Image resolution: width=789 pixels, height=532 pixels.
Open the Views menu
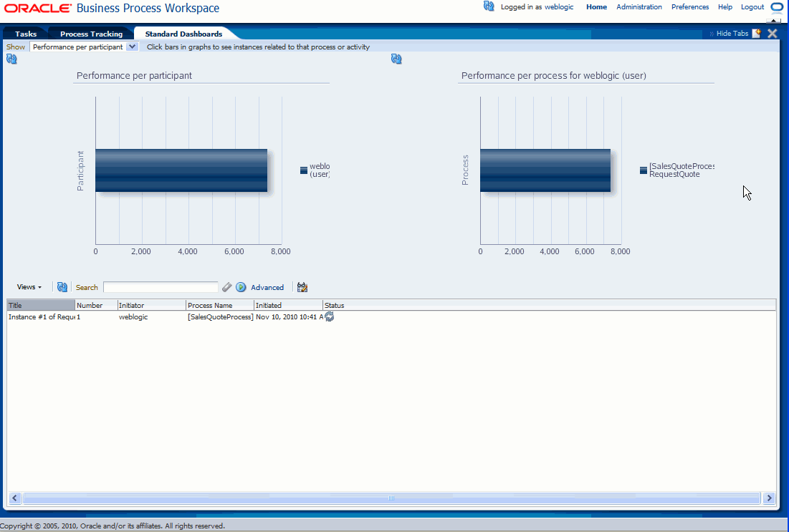tap(29, 287)
